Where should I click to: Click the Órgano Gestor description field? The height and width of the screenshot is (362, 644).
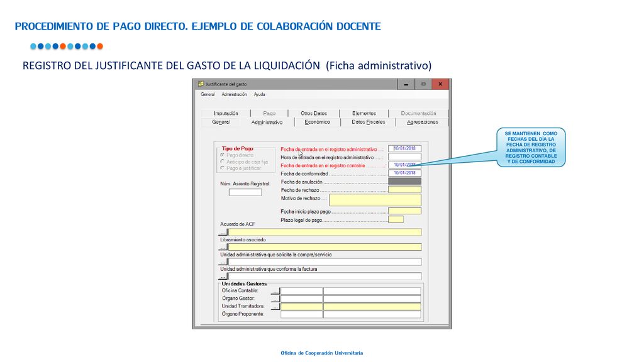coord(372,299)
